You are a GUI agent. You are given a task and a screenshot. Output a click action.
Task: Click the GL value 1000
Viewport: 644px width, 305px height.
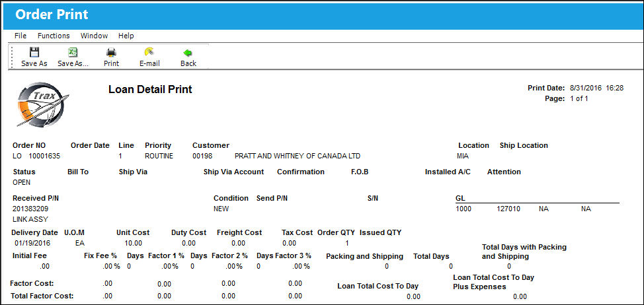click(463, 209)
